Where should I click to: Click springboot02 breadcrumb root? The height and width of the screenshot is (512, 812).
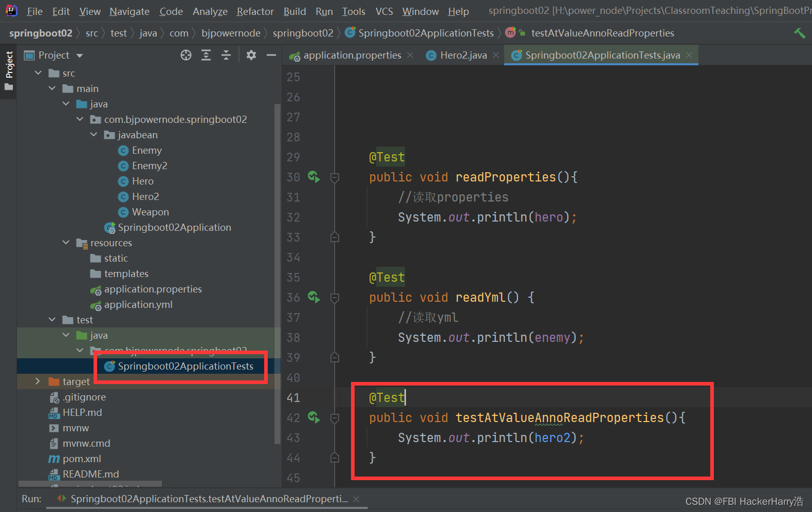coord(41,33)
